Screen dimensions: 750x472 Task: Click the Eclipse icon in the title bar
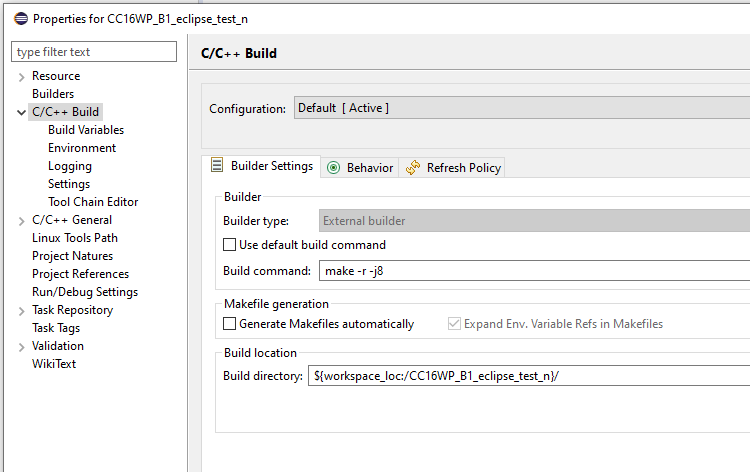(21, 19)
